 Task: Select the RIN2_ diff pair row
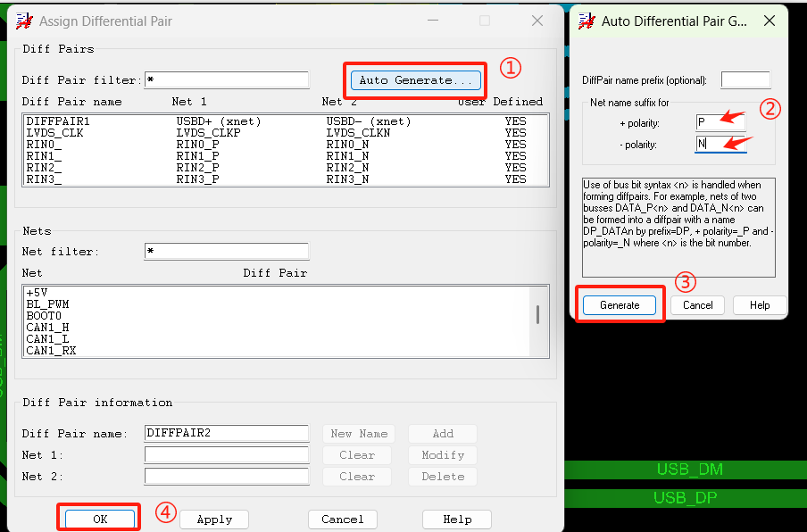(286, 168)
